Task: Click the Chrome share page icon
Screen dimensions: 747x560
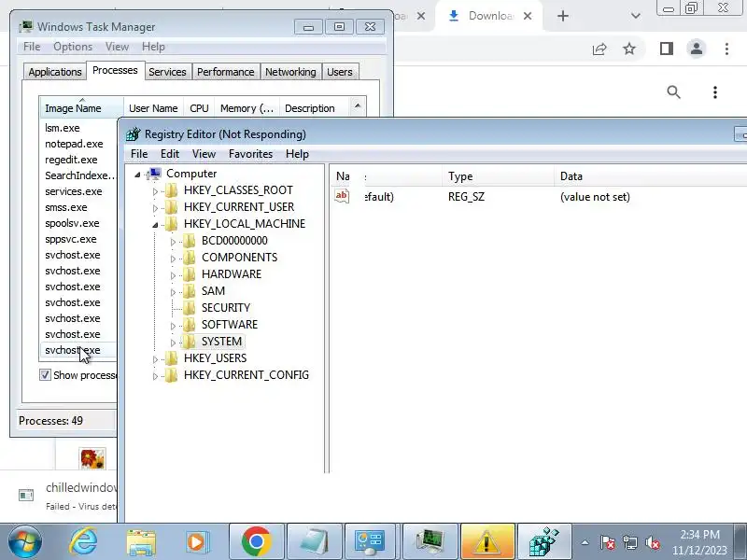Action: coord(599,49)
